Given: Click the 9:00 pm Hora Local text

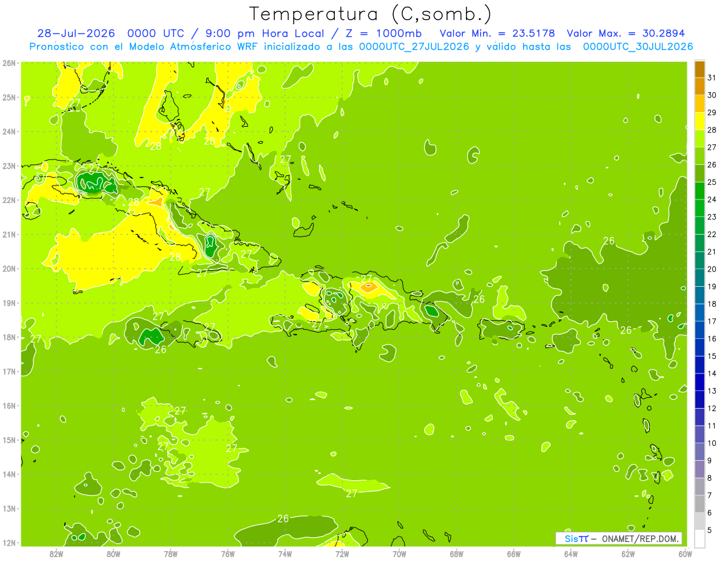Looking at the screenshot, I should [264, 33].
